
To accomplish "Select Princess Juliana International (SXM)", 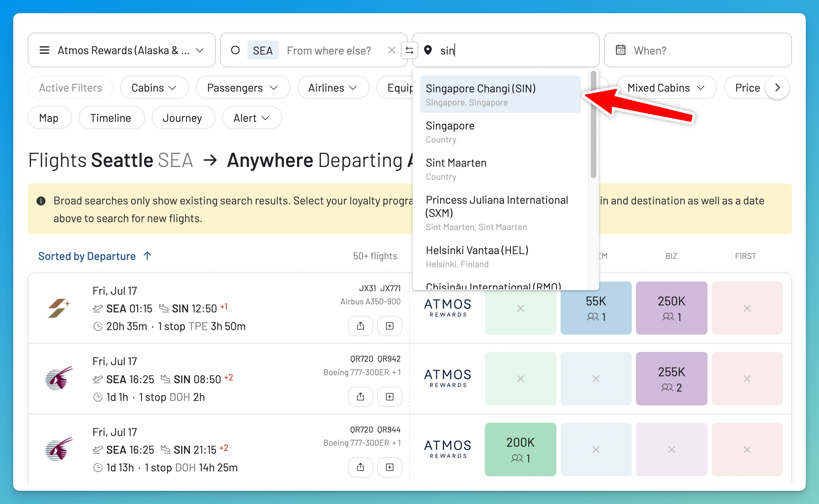I will click(500, 212).
